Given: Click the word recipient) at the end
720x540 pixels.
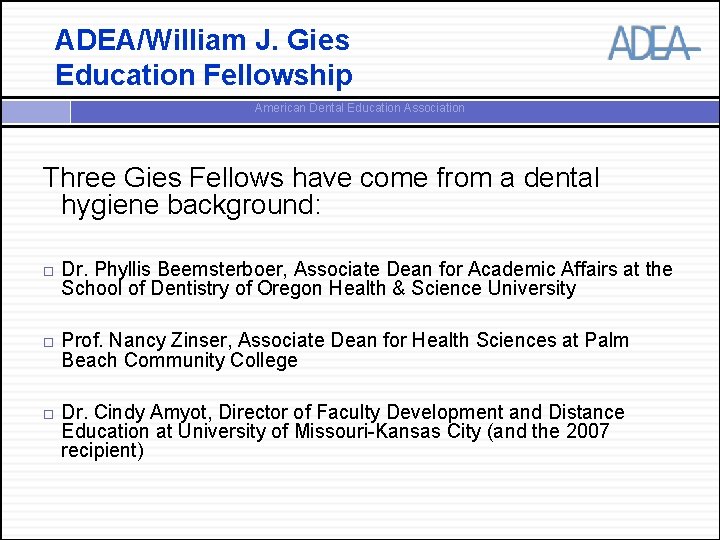Looking at the screenshot, I should [102, 450].
